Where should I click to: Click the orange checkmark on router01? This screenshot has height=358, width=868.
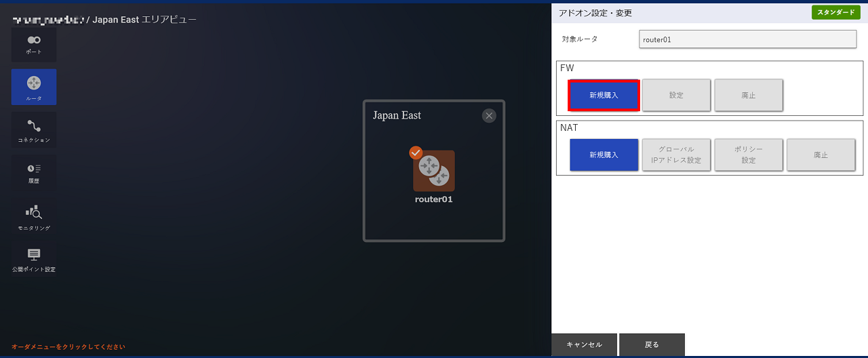416,153
